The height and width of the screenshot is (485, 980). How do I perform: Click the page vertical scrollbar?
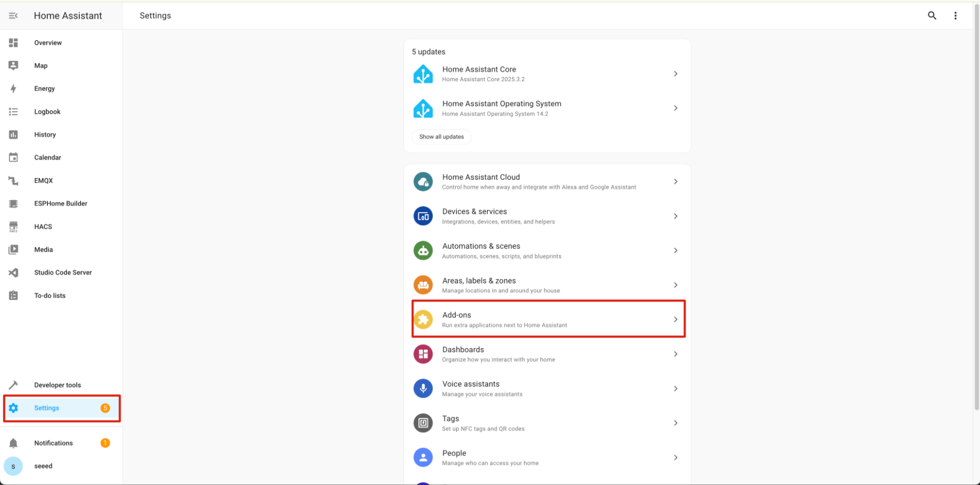coord(976,220)
